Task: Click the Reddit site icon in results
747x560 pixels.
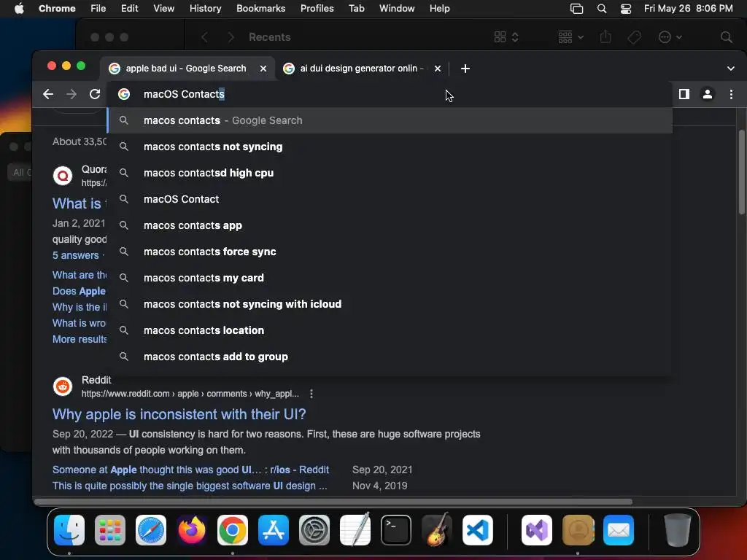Action: point(63,386)
